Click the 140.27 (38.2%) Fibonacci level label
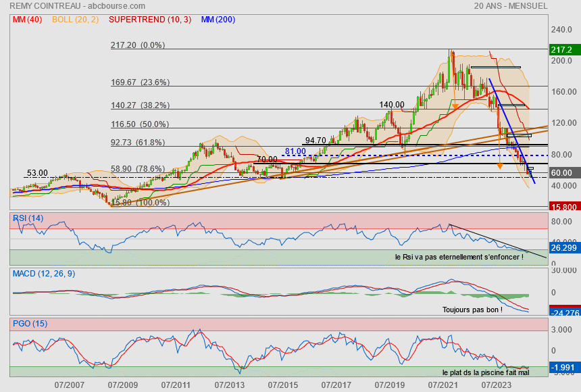 point(140,105)
